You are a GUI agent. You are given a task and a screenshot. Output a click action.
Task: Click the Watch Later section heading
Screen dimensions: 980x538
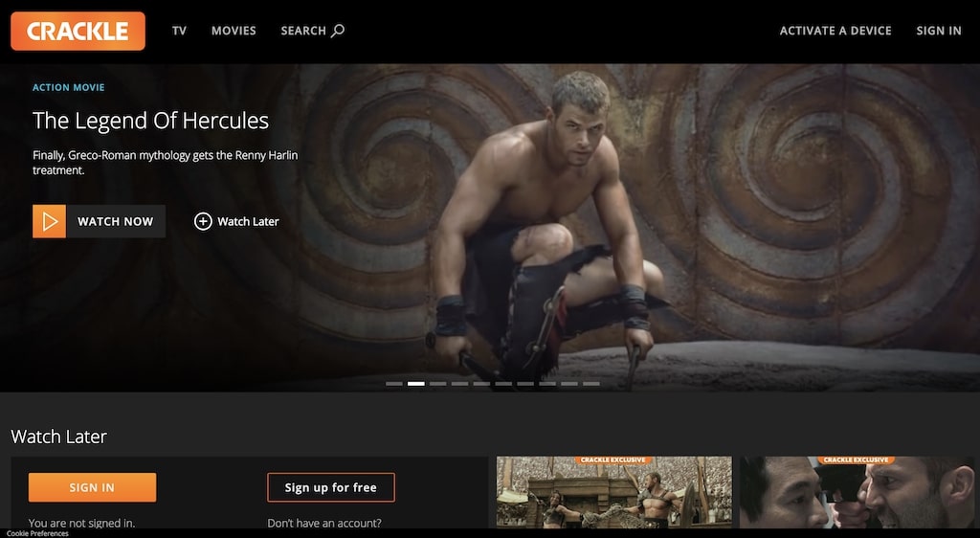tap(58, 437)
